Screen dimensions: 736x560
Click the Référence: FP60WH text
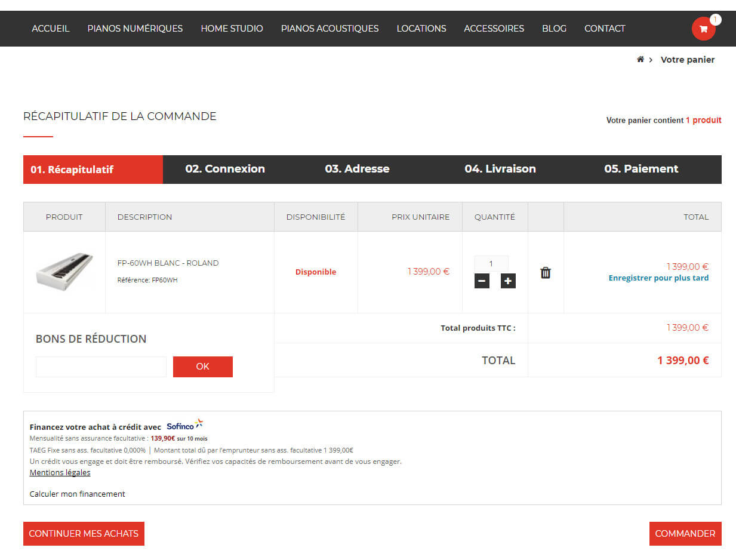click(x=147, y=280)
